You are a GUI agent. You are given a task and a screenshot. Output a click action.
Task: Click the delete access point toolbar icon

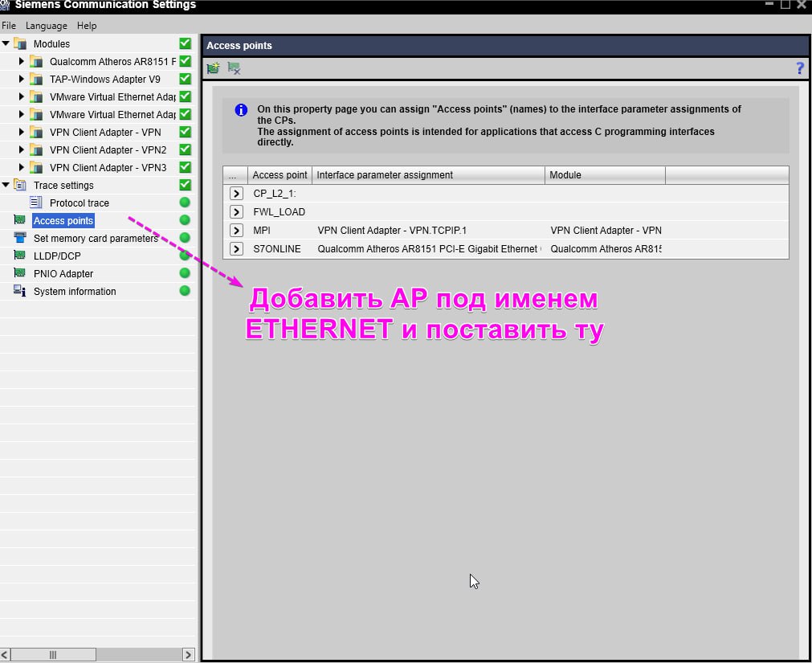[234, 68]
